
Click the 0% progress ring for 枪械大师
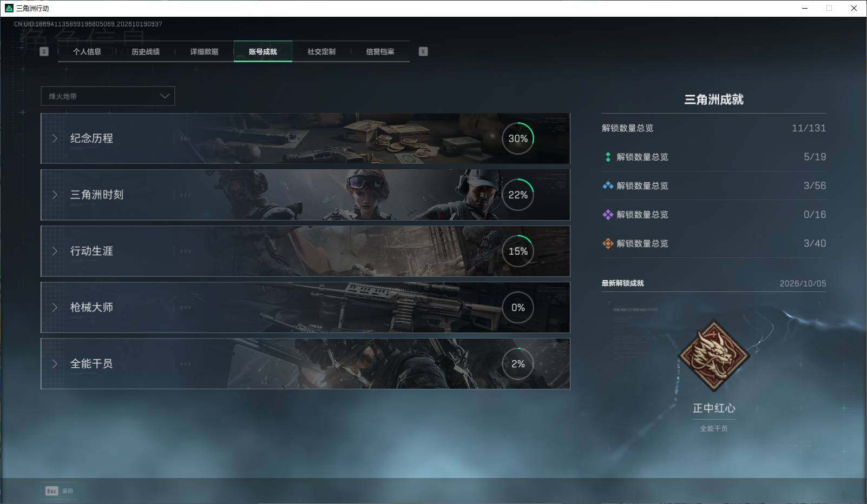pos(518,307)
